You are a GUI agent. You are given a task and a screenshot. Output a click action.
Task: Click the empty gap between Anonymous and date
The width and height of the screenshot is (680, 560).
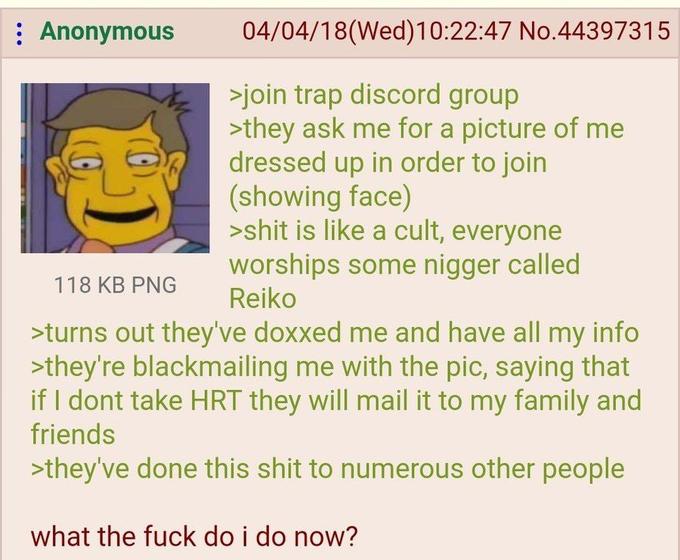pos(208,32)
